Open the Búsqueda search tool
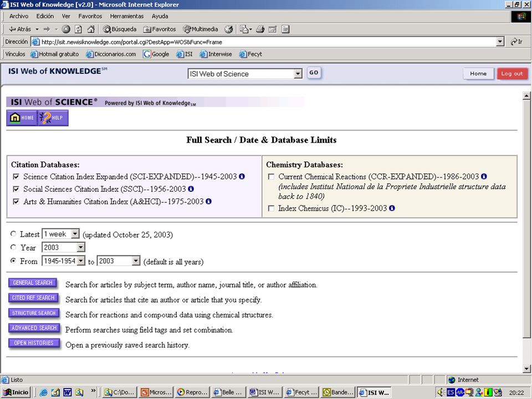Viewport: 532px width, 399px height. pos(120,29)
